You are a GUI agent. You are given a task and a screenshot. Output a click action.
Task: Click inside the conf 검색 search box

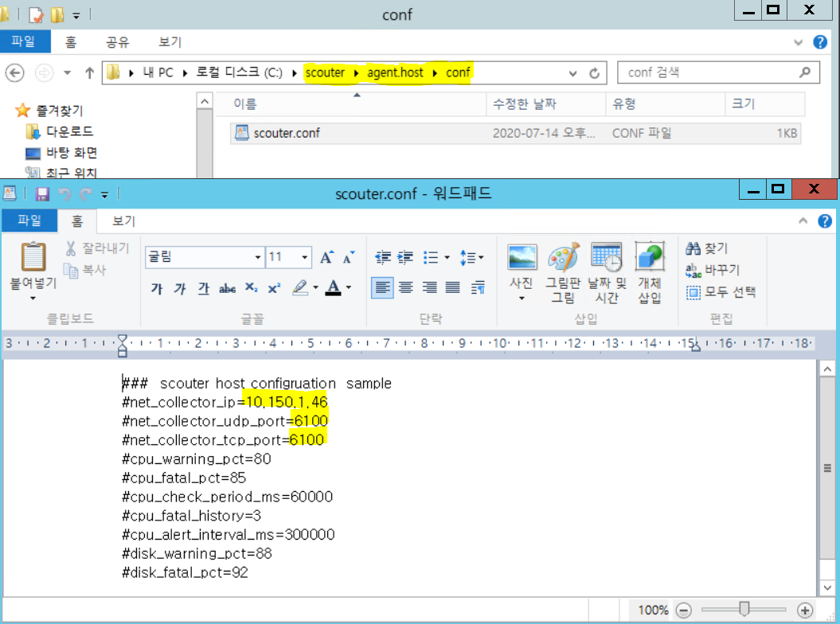(x=718, y=73)
